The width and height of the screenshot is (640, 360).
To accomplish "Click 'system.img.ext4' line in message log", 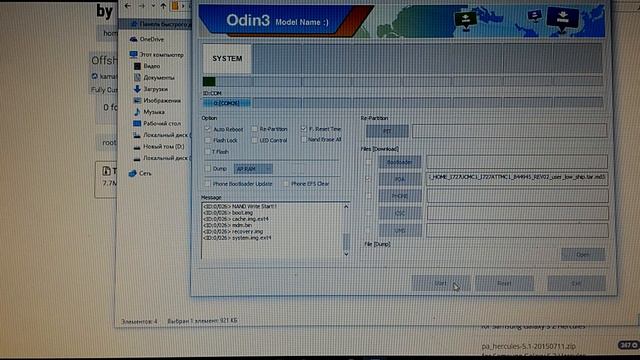I will click(237, 238).
